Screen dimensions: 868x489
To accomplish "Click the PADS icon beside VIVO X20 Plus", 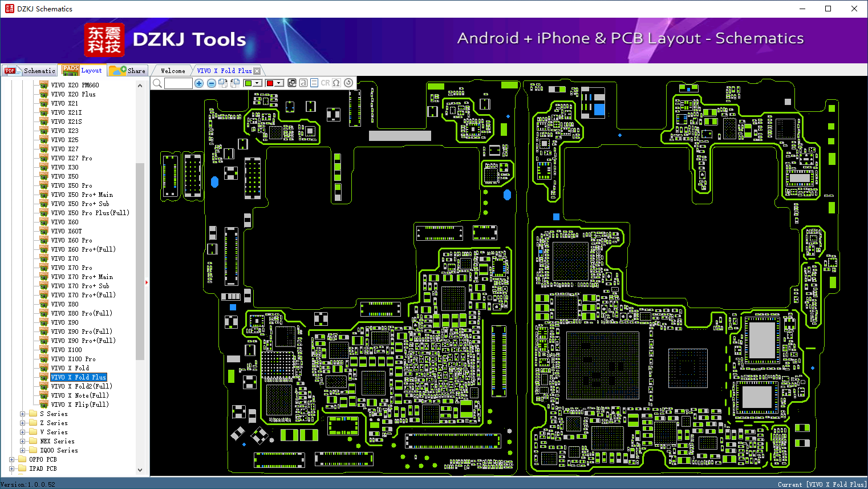I will tap(44, 94).
